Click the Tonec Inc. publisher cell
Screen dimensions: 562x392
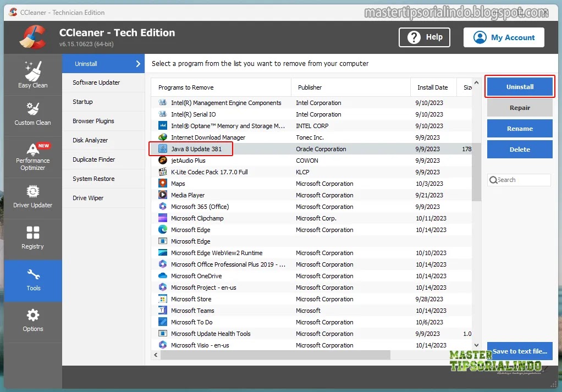click(x=310, y=137)
